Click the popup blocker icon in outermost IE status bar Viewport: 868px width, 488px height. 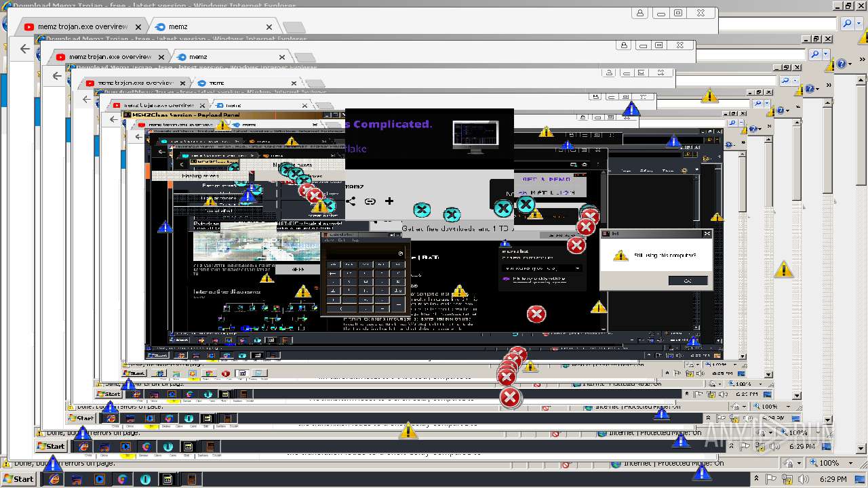pyautogui.click(x=567, y=464)
